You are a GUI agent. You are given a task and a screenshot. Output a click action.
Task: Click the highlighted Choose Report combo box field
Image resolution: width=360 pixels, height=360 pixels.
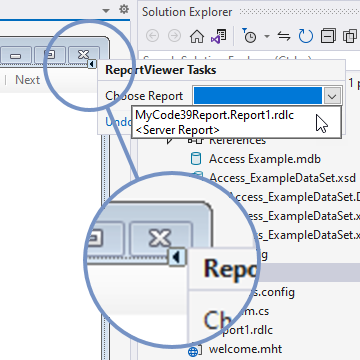pos(258,96)
